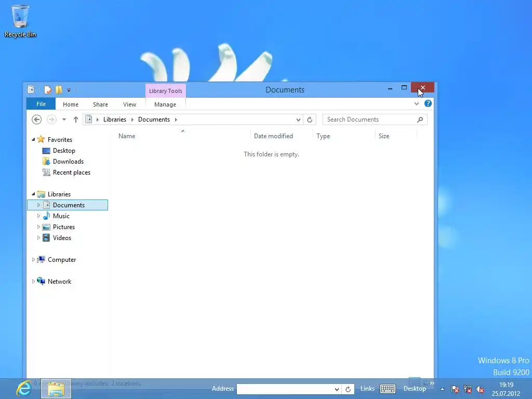Click Documents in address breadcrumb
This screenshot has height=399, width=532.
click(154, 119)
